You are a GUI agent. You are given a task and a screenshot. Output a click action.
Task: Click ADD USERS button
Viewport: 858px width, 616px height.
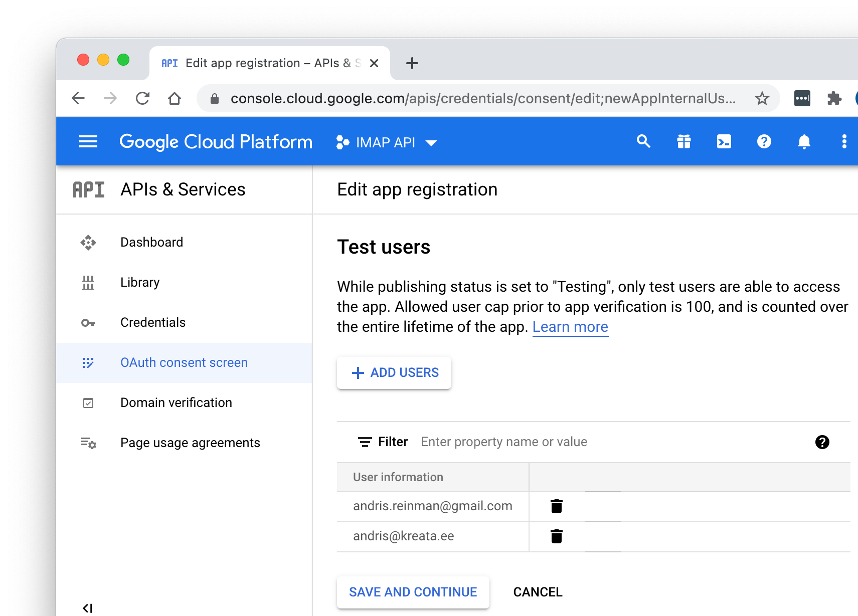click(394, 373)
